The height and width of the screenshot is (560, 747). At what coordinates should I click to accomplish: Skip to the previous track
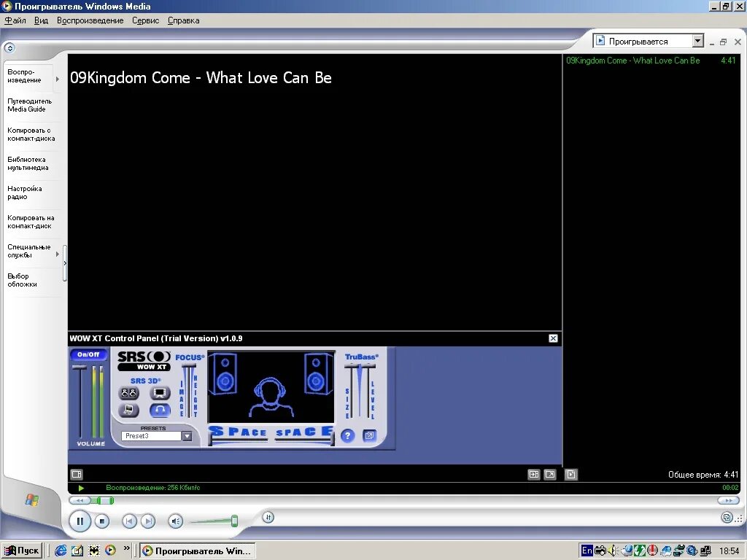129,521
